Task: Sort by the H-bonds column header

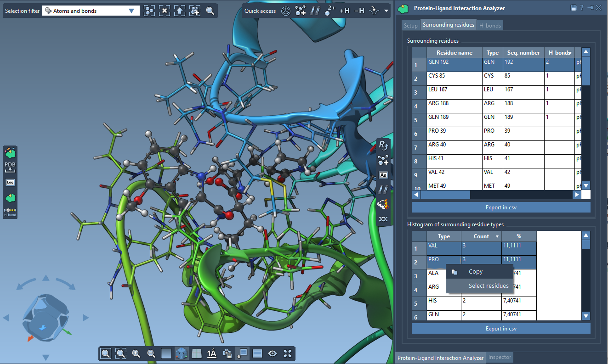Action: pyautogui.click(x=559, y=53)
